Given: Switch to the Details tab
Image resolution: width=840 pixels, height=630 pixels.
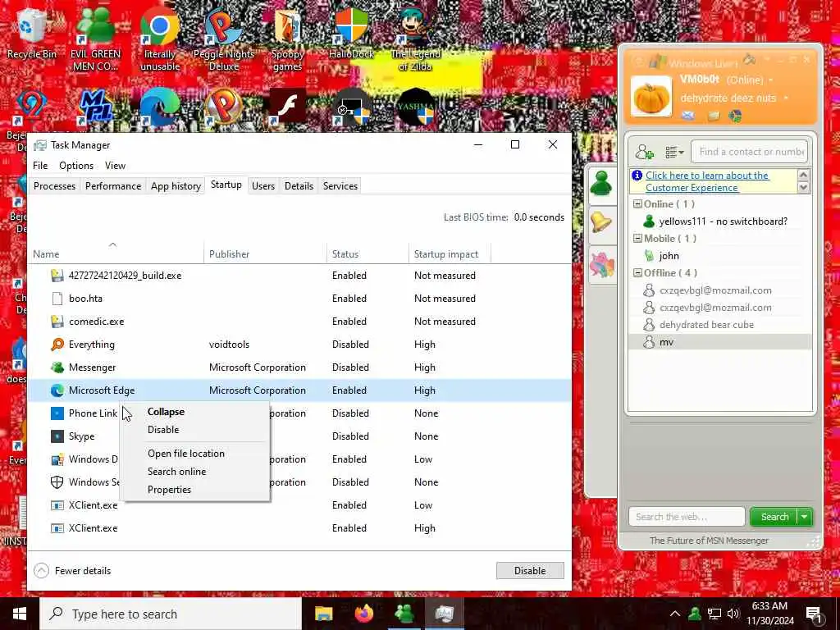Looking at the screenshot, I should [299, 186].
